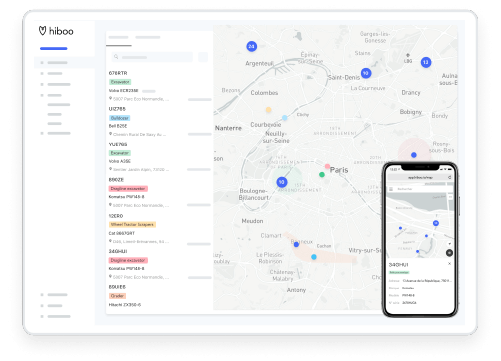This screenshot has width=501, height=361.
Task: Close the 340HUI detail card on phone
Action: (449, 263)
